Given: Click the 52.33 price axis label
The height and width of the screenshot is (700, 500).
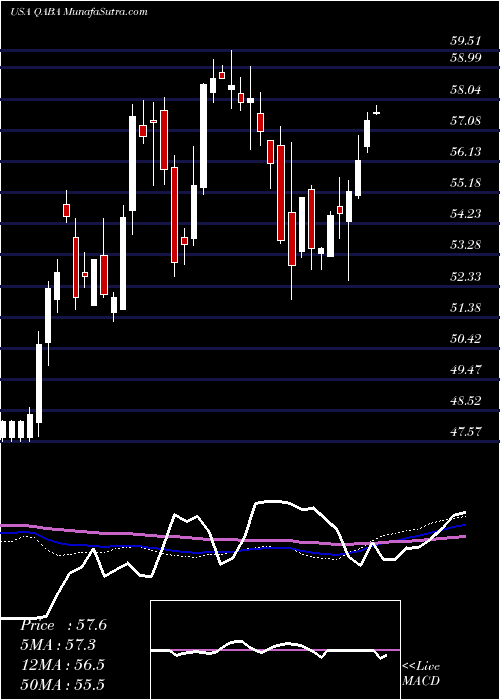Looking at the screenshot, I should coord(466,276).
